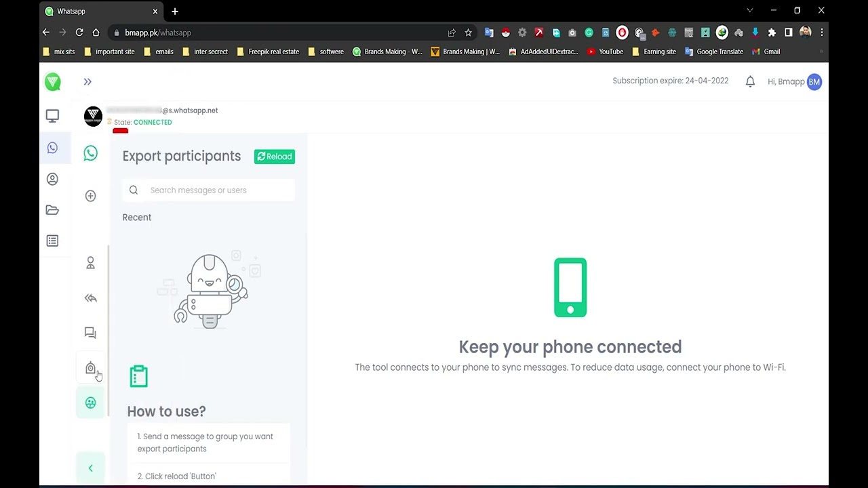Open the Gmail bookmark
Viewport: 868px width, 488px height.
[766, 52]
